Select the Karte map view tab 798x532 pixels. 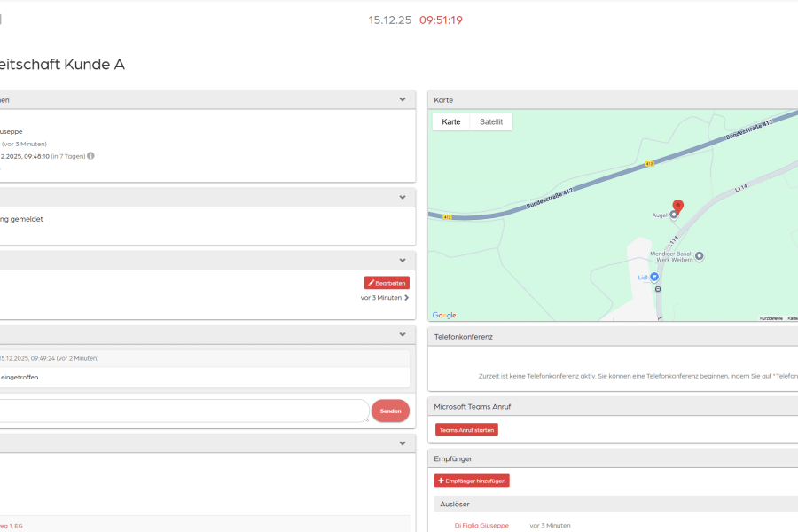point(451,121)
